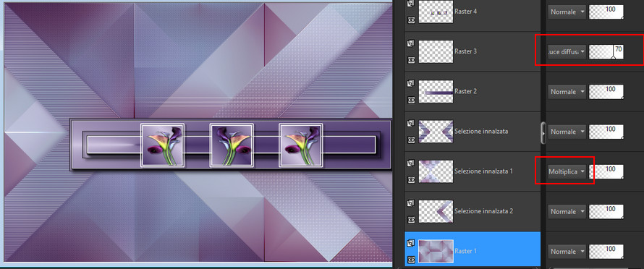Click the layer type icon of Raster 2

(411, 83)
